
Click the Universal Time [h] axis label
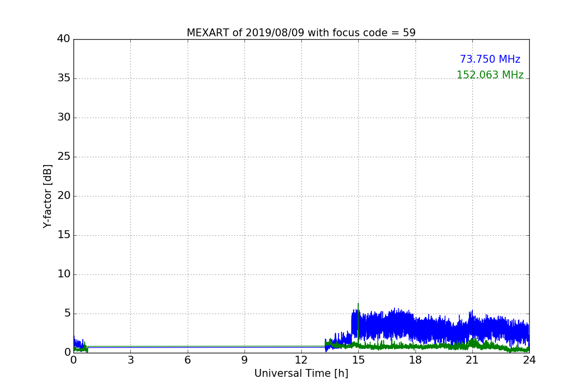pyautogui.click(x=301, y=373)
